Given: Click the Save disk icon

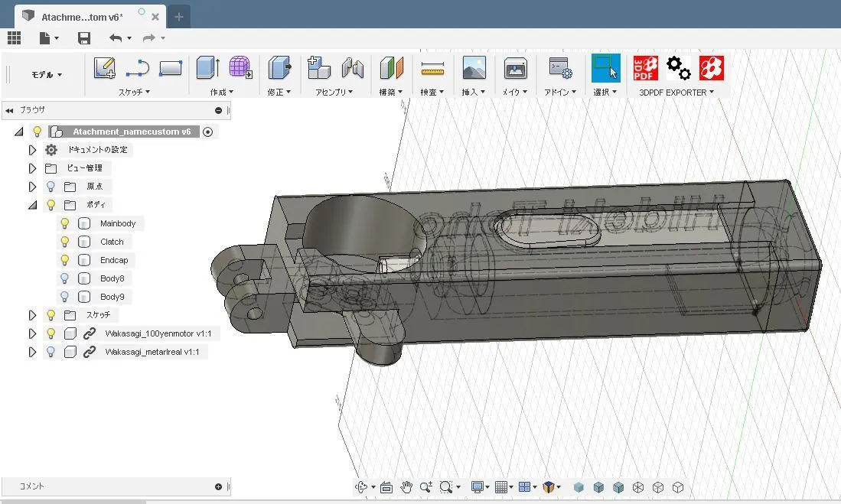Looking at the screenshot, I should click(x=84, y=38).
